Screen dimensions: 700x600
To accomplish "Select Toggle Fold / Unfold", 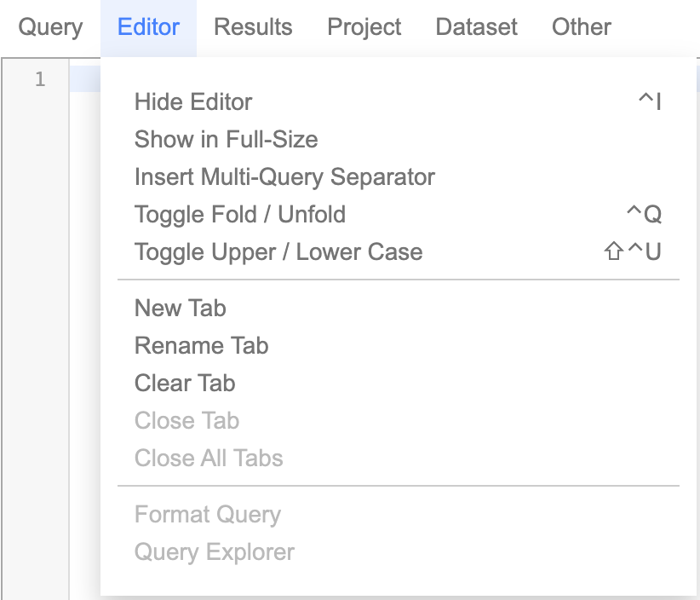I will (239, 215).
